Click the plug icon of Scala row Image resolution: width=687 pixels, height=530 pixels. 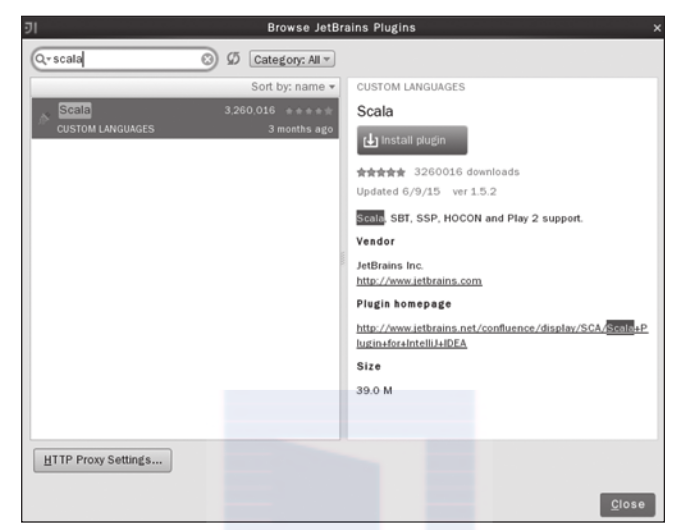[44, 118]
